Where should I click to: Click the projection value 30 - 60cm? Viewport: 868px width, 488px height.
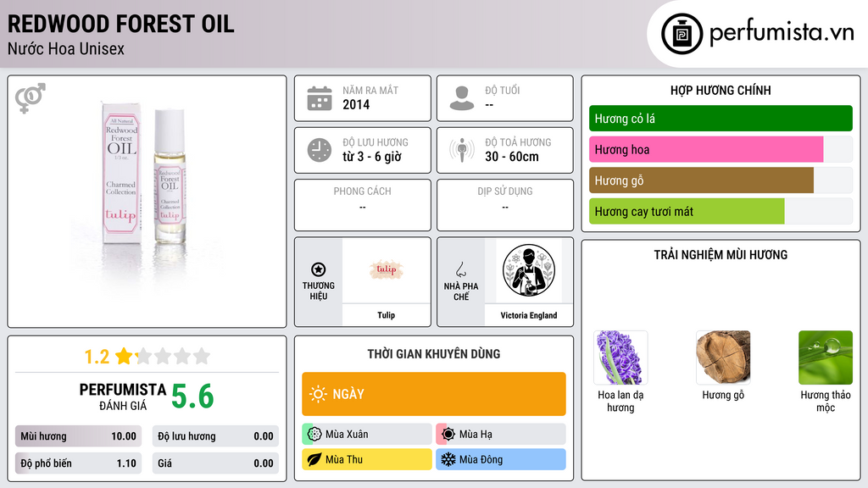(x=512, y=157)
